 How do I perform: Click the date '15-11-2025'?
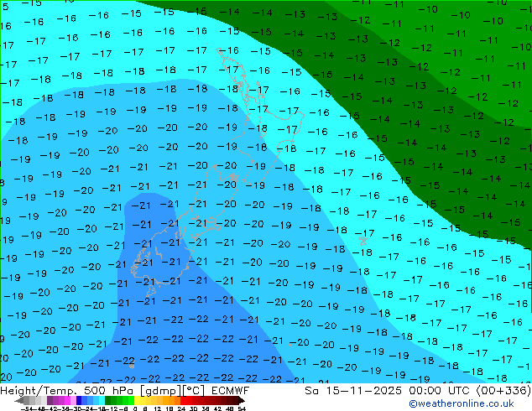[x=363, y=391]
